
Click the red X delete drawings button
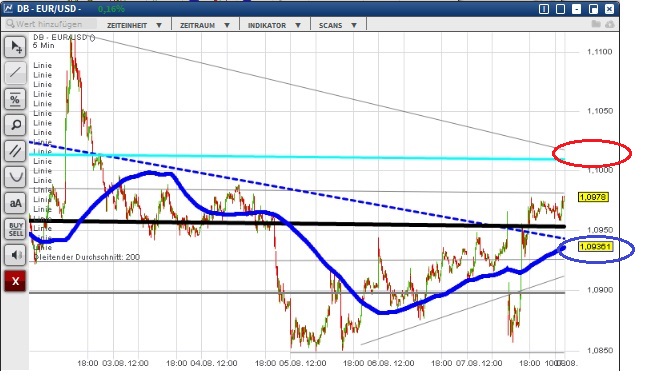click(x=15, y=281)
